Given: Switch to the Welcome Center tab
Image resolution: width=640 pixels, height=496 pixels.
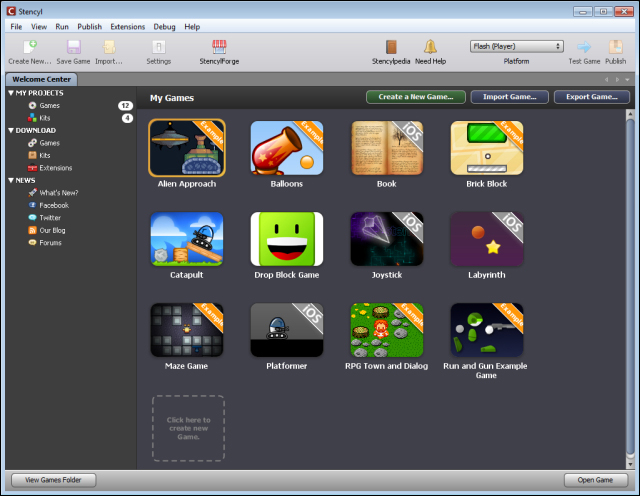Looking at the screenshot, I should [41, 79].
